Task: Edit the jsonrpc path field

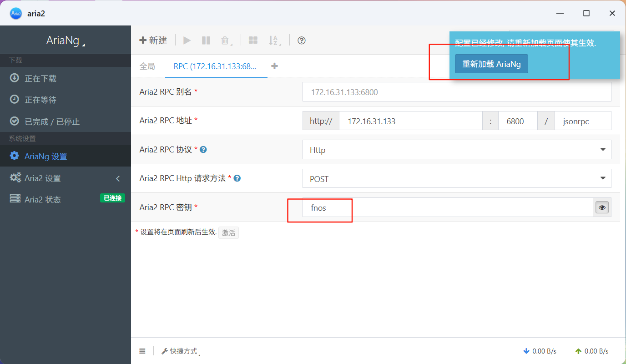Action: (583, 121)
